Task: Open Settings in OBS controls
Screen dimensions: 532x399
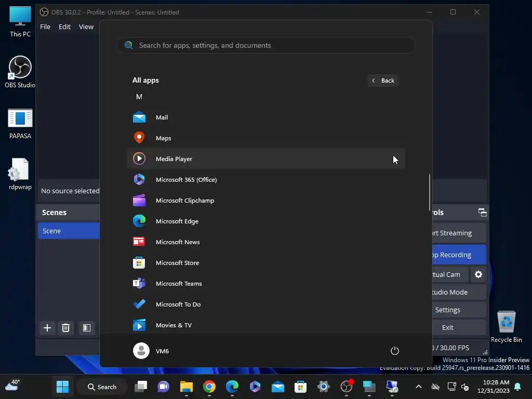Action: [459, 310]
